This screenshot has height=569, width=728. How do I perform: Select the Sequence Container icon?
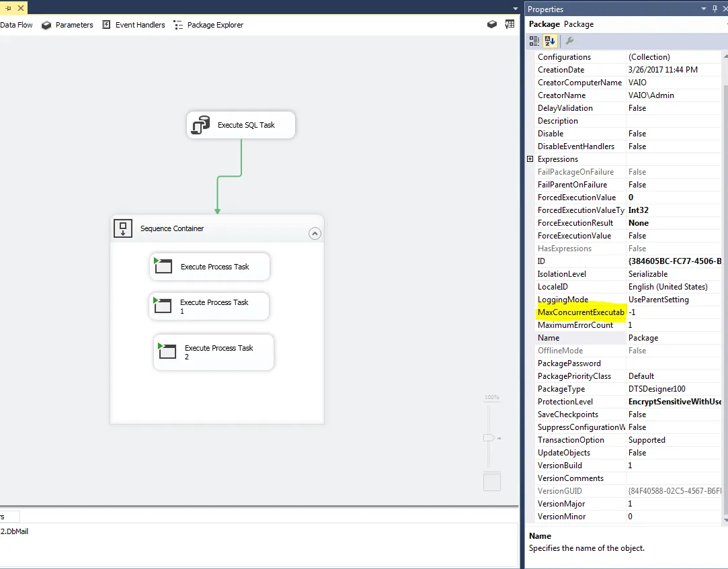123,228
